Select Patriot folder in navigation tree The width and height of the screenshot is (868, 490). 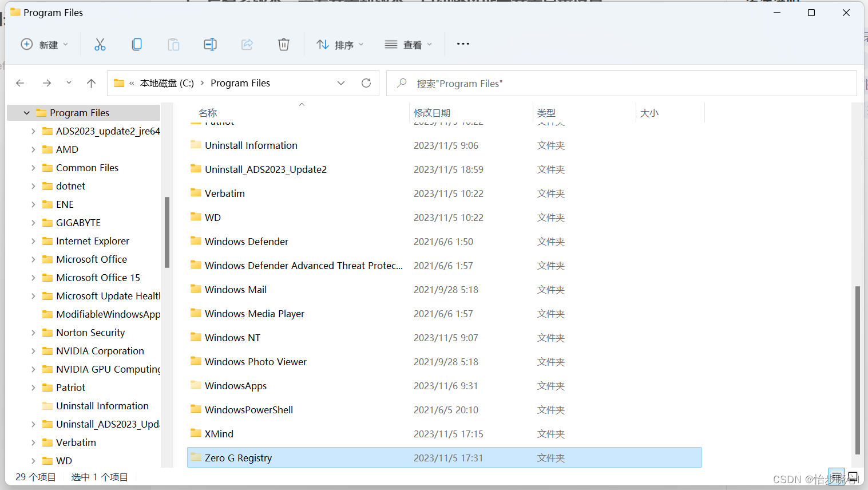pos(70,388)
